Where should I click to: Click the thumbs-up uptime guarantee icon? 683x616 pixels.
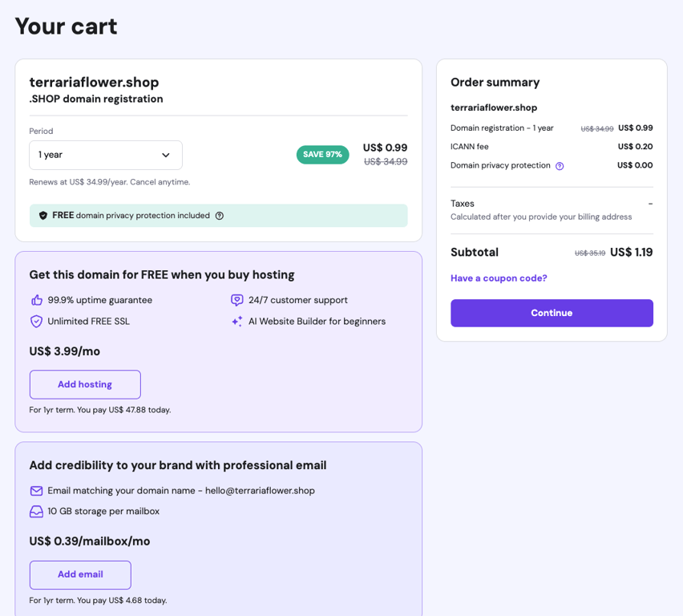pyautogui.click(x=36, y=298)
